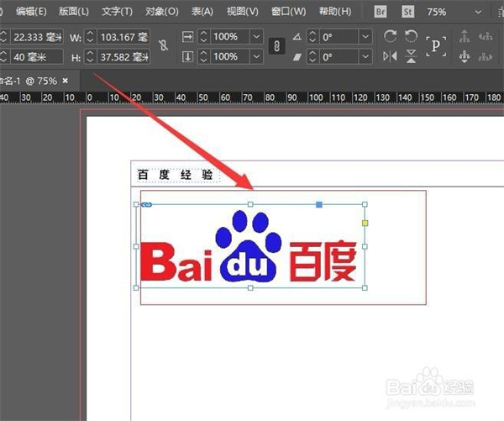Click the W width field 103.167
This screenshot has height=421, width=504.
tap(123, 37)
